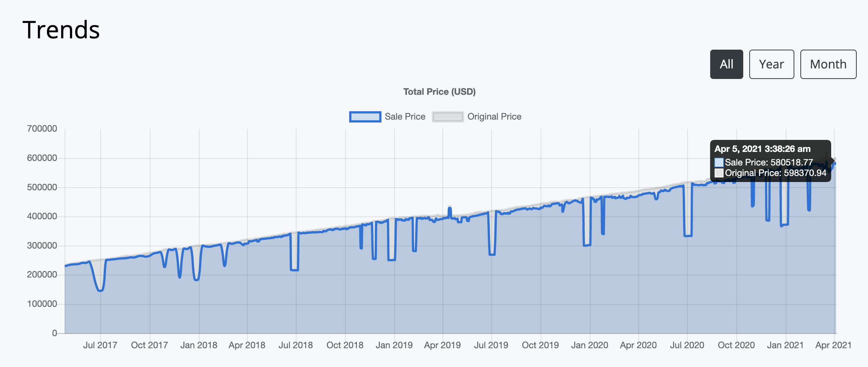Click the Oct 2019 axis label
868x367 pixels.
540,345
